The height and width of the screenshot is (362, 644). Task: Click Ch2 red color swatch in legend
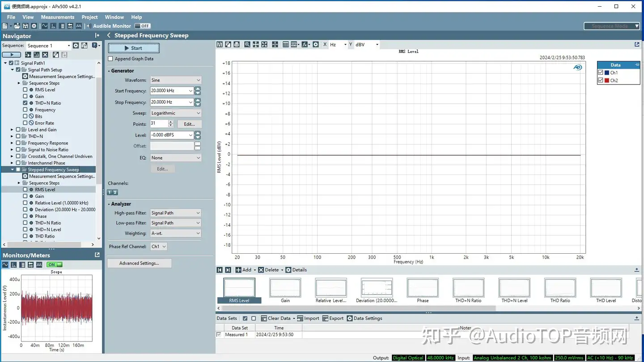[x=607, y=81]
